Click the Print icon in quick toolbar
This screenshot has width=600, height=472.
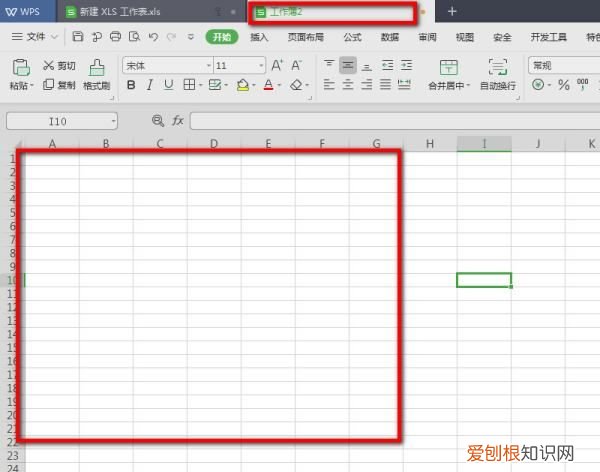tap(115, 36)
